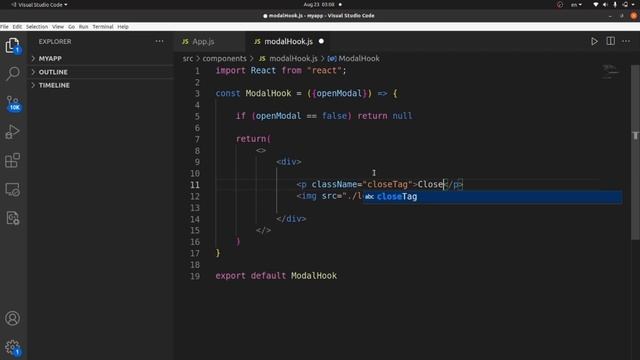Open the Search view icon
Viewport: 640px width, 360px height.
tap(13, 73)
